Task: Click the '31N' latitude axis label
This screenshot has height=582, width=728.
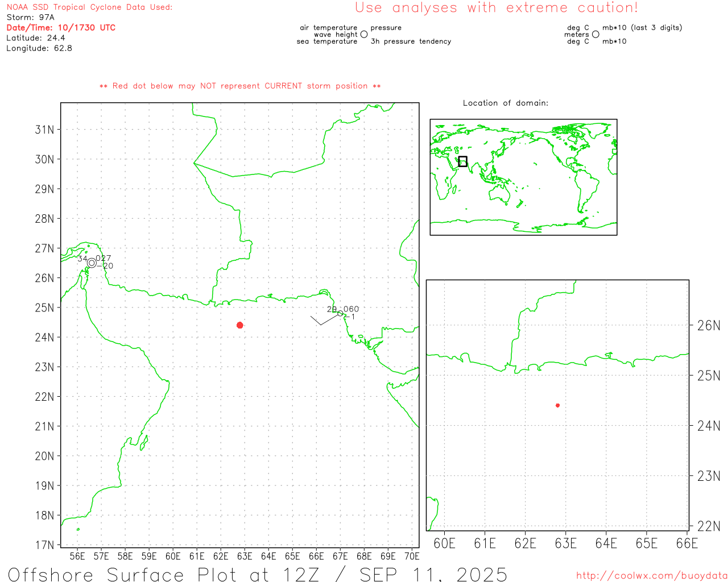Action: point(44,130)
